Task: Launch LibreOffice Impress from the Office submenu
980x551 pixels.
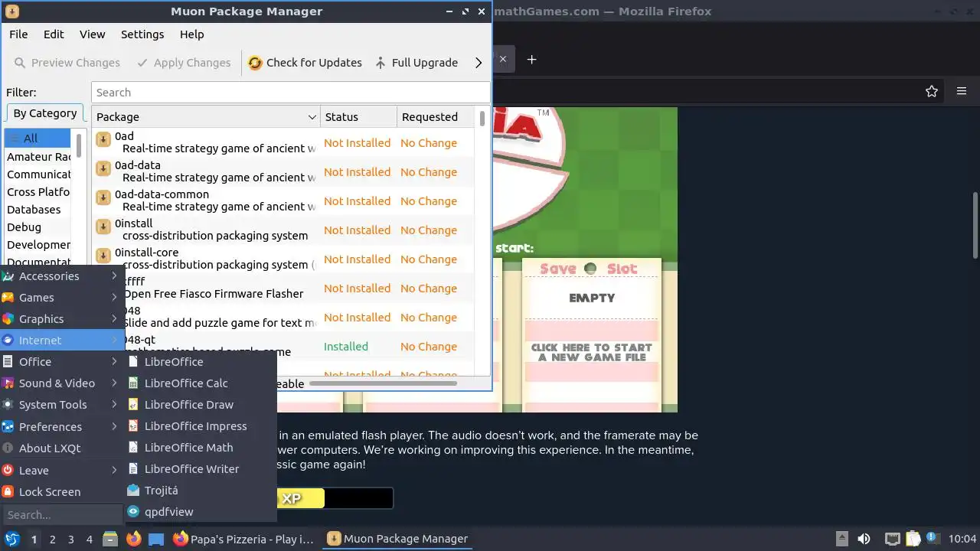Action: (x=200, y=426)
